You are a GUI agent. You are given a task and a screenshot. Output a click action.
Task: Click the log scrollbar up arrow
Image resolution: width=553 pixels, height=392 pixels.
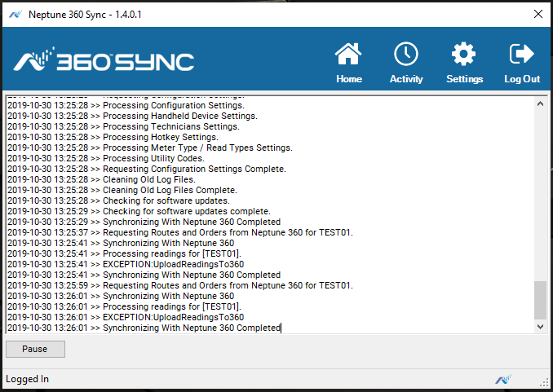pyautogui.click(x=539, y=103)
